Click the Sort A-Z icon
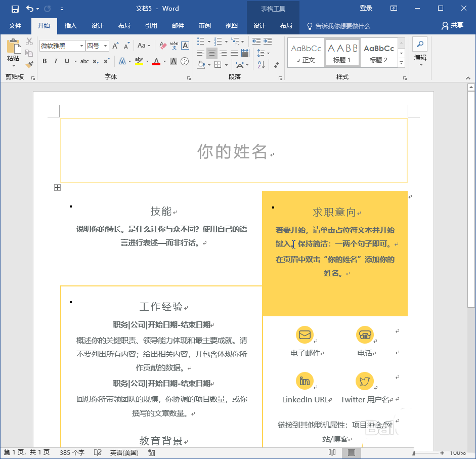 click(261, 64)
